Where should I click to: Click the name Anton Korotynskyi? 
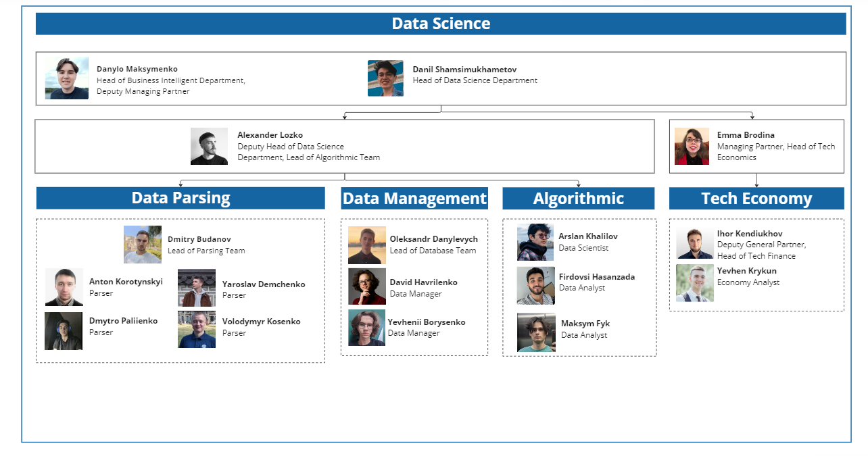coord(126,282)
